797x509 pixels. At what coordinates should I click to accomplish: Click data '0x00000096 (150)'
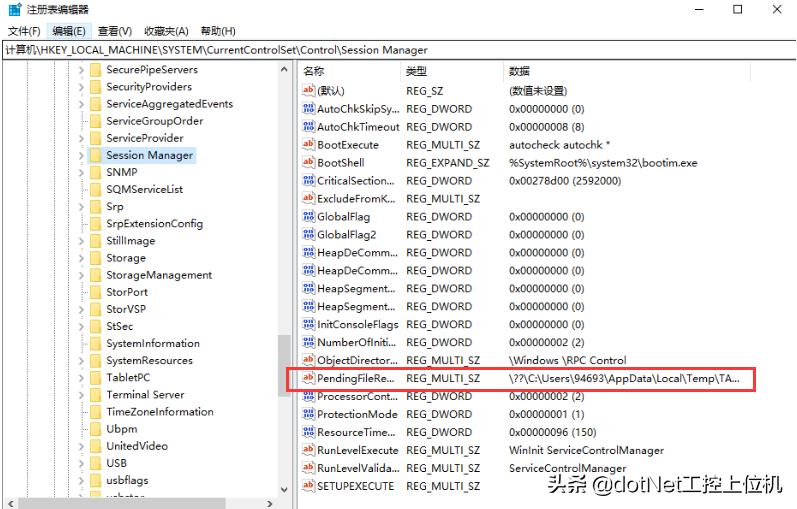[552, 432]
